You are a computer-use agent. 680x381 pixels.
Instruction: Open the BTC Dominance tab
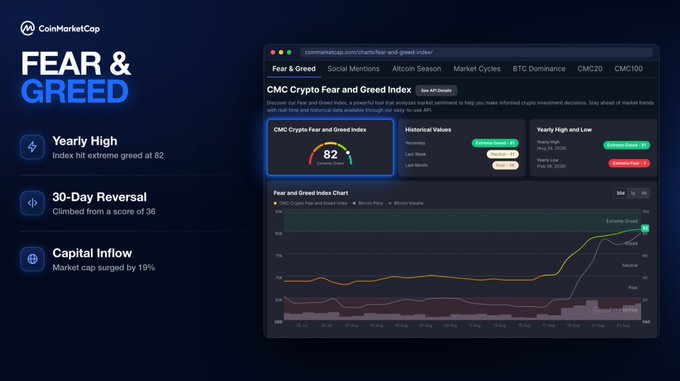tap(539, 69)
